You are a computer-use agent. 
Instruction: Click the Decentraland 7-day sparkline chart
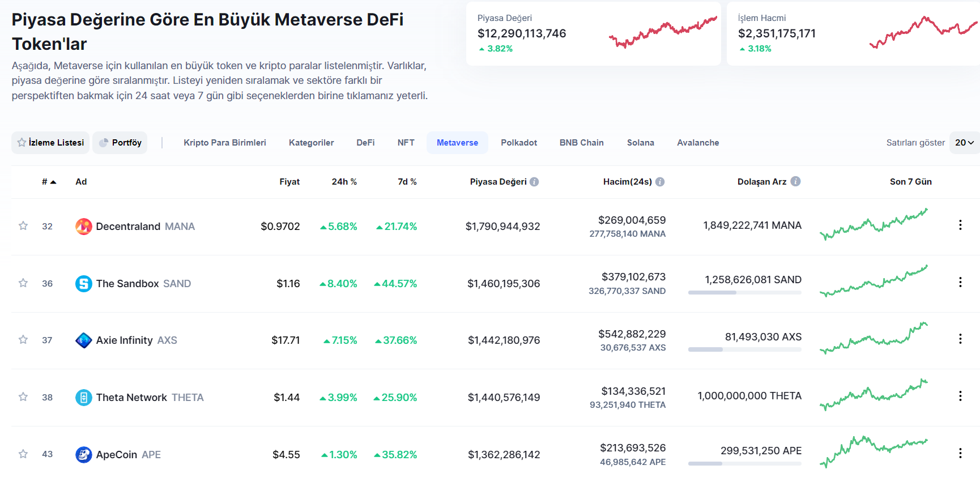pyautogui.click(x=874, y=224)
